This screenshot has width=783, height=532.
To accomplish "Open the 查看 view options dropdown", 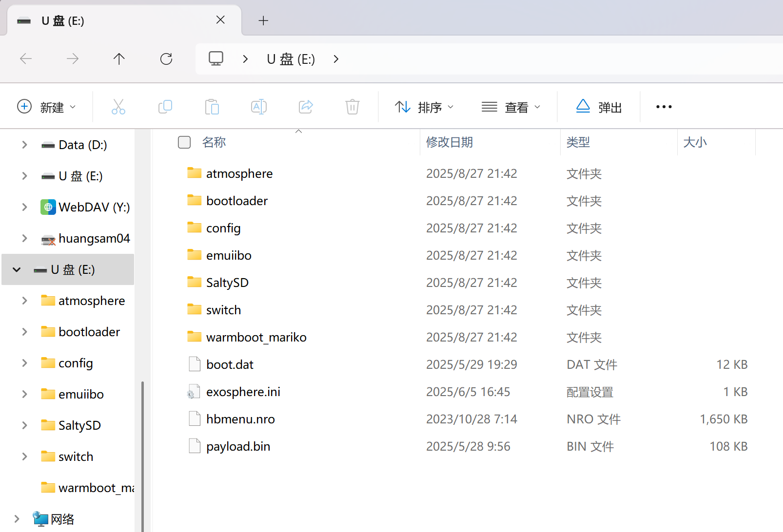I will tap(511, 107).
